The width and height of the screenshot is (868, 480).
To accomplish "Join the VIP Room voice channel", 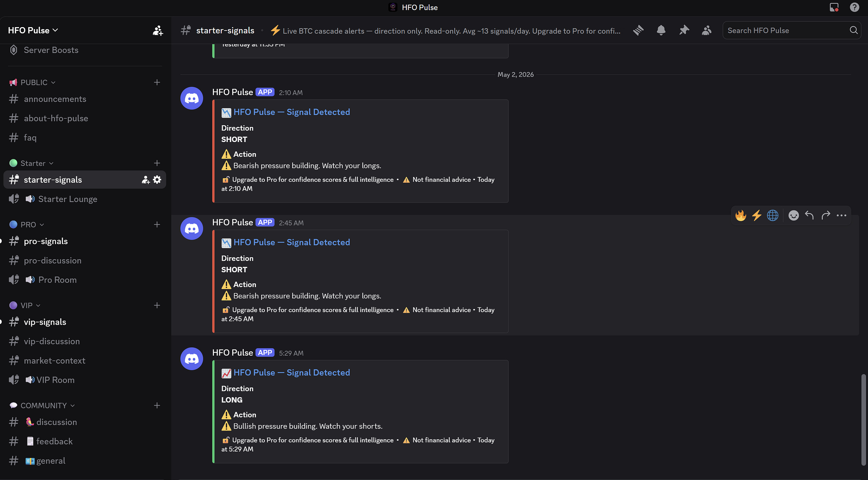I will [x=85, y=380].
